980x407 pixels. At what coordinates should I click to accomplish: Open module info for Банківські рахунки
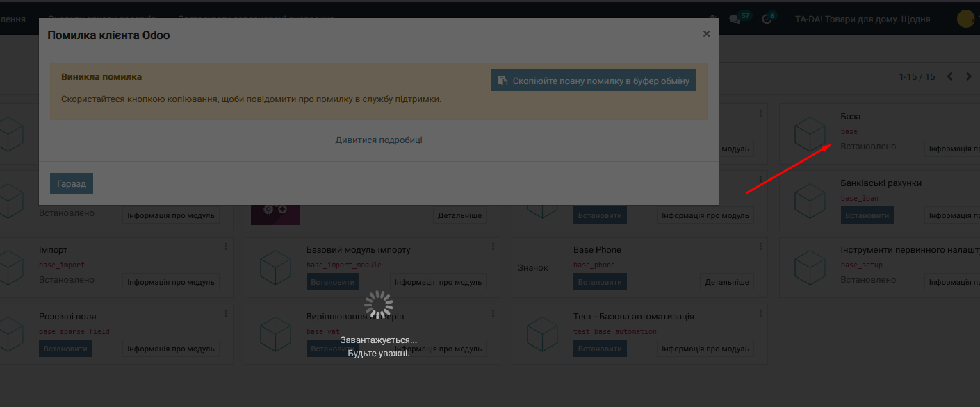point(952,215)
